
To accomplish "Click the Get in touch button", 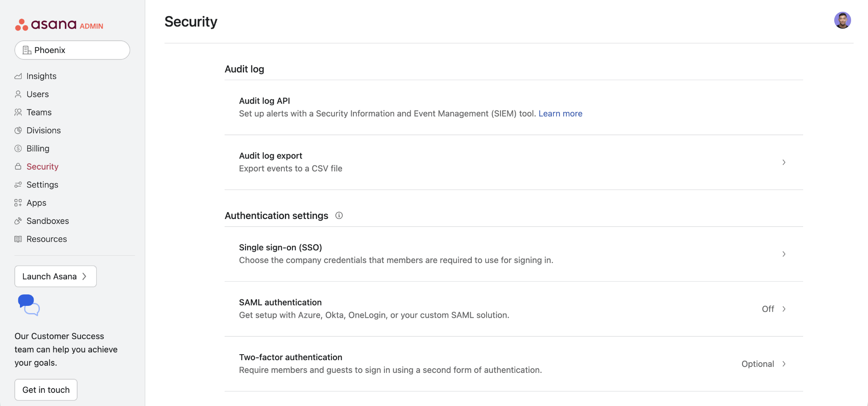I will click(x=46, y=390).
